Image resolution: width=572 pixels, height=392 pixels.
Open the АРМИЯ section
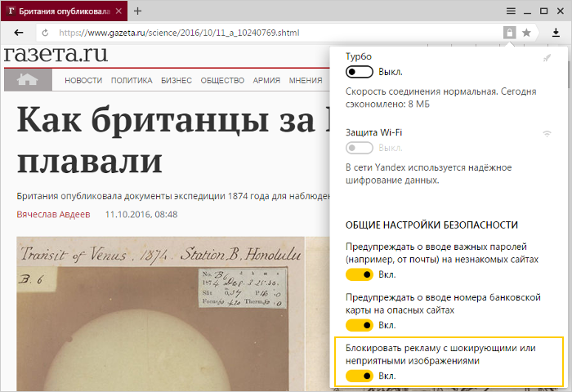pyautogui.click(x=266, y=80)
